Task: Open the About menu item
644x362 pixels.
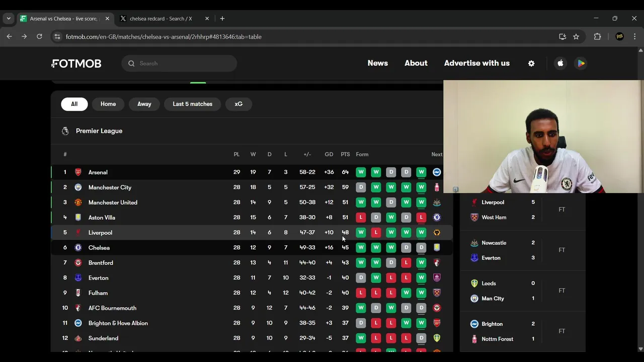Action: coord(416,63)
